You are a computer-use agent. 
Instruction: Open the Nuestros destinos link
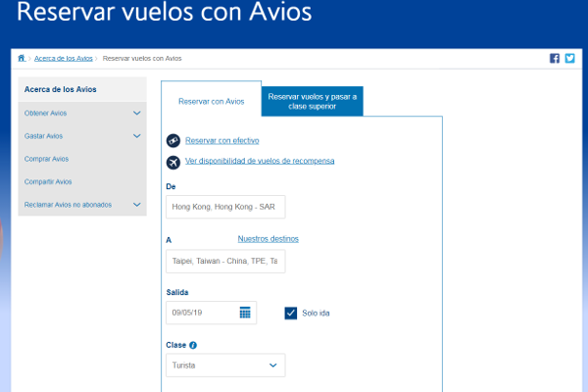269,238
